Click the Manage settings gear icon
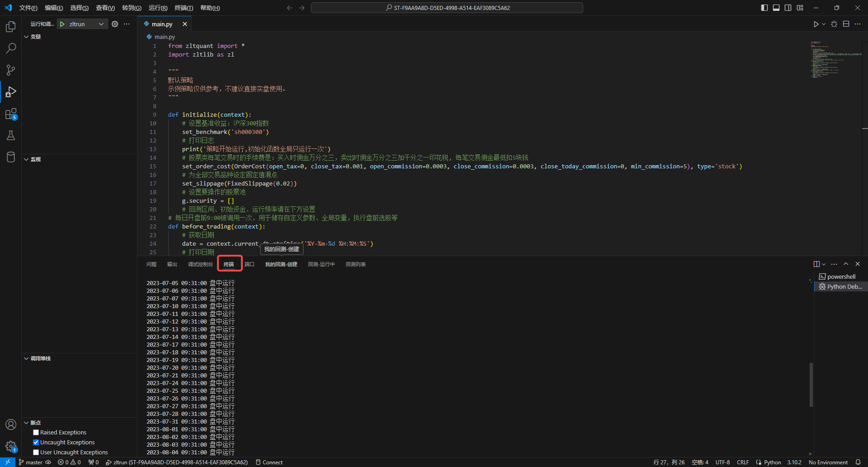This screenshot has height=467, width=868. point(11,446)
